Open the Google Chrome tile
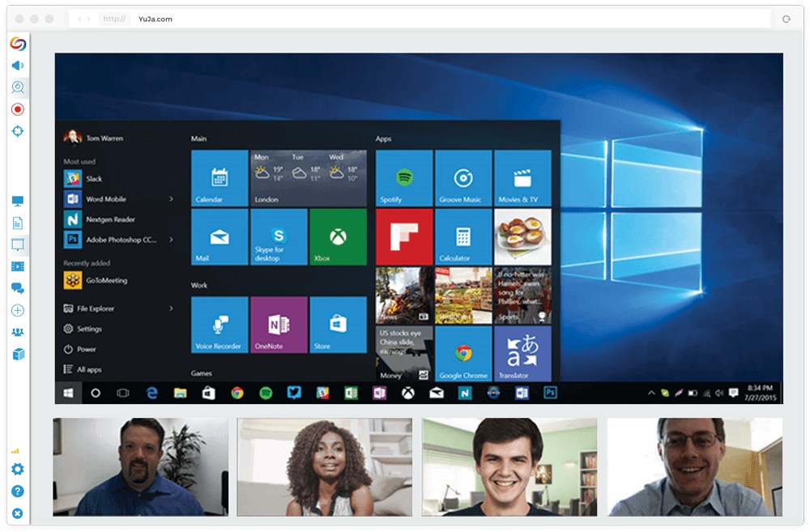 click(x=463, y=354)
